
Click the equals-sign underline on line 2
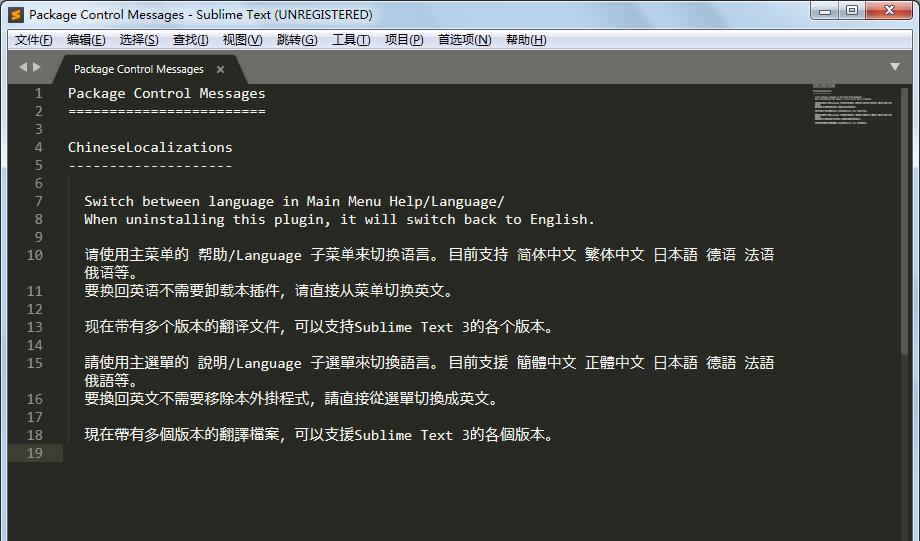coord(167,111)
